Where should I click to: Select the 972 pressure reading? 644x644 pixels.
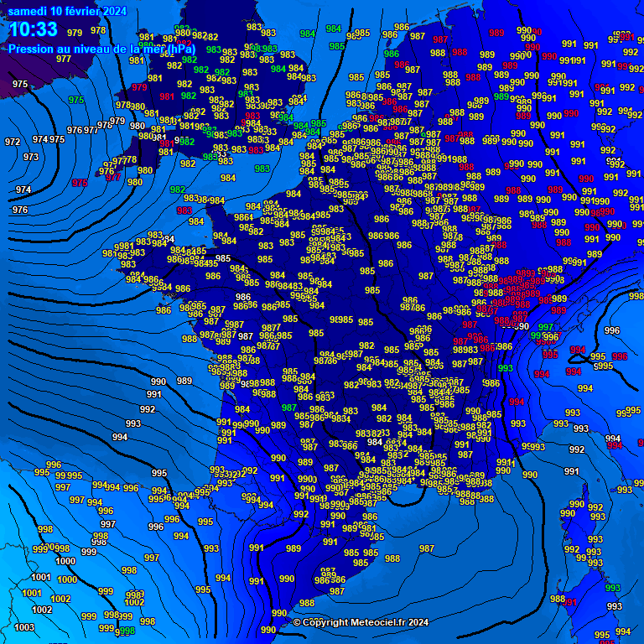coord(13,142)
